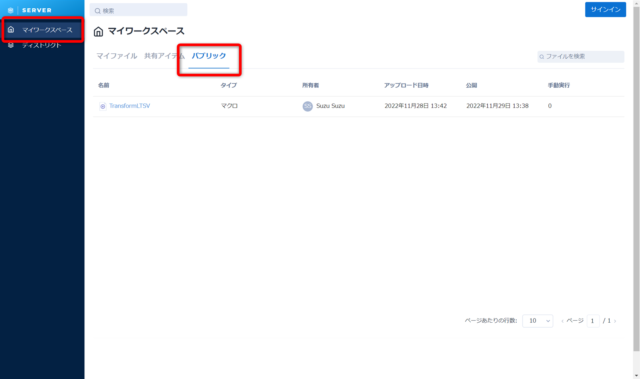This screenshot has height=379, width=640.
Task: Click the サインイン button
Action: point(605,9)
